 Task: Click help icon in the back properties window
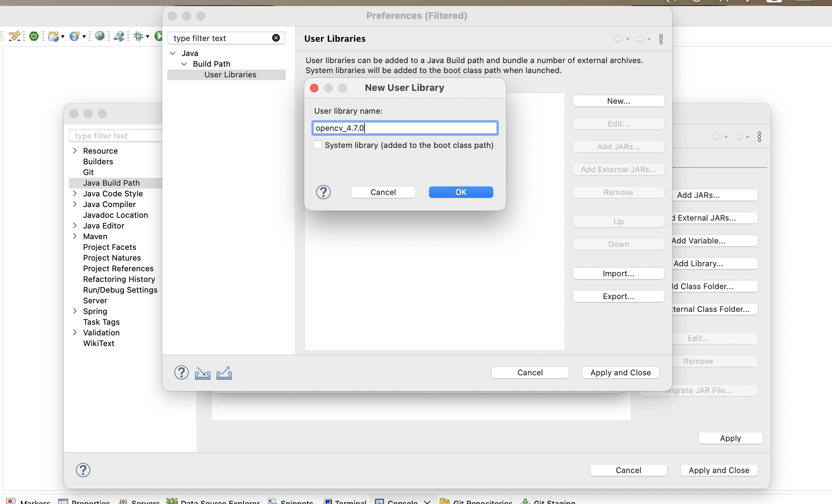click(83, 470)
